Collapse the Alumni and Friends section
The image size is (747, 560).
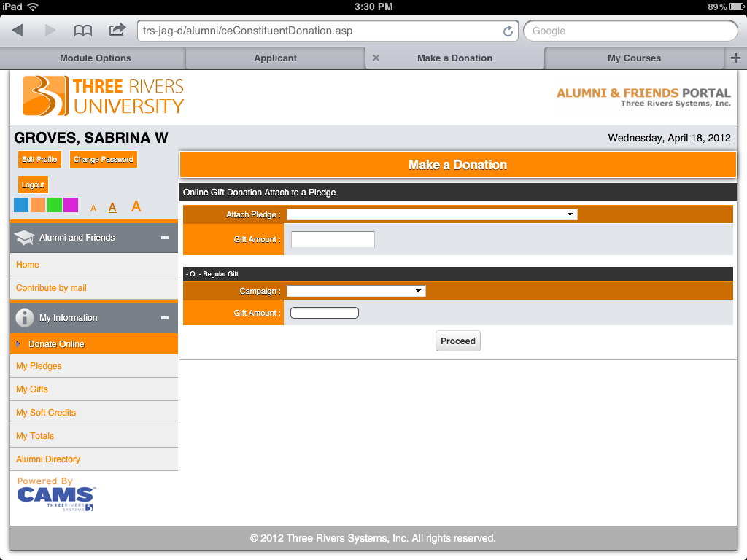(165, 238)
